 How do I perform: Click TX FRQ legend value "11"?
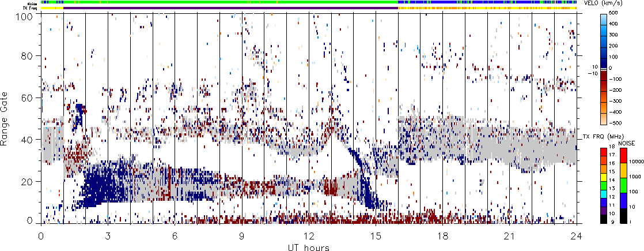[x=612, y=205]
